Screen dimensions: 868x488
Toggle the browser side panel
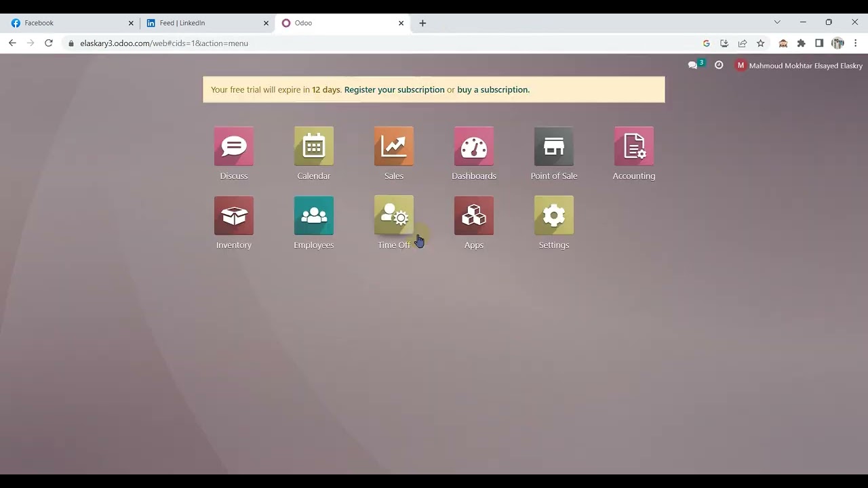click(x=819, y=43)
